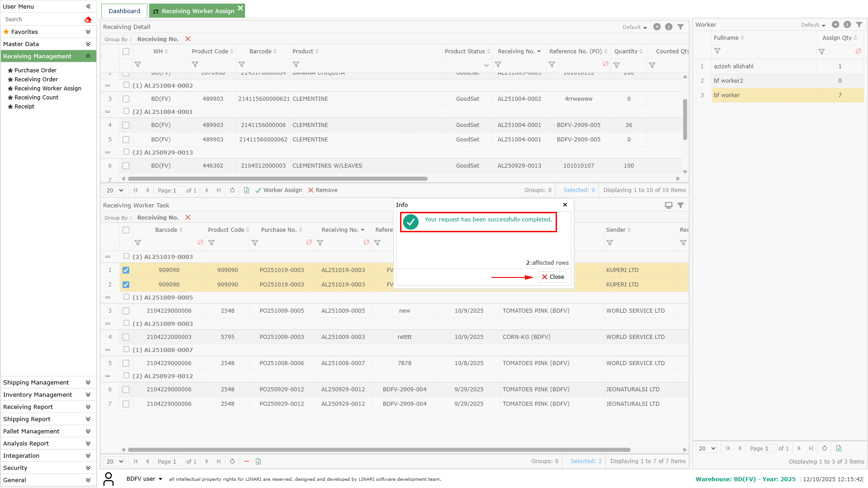
Task: Click the Receiving Worker Task horizontal scrollbar
Action: tap(379, 450)
